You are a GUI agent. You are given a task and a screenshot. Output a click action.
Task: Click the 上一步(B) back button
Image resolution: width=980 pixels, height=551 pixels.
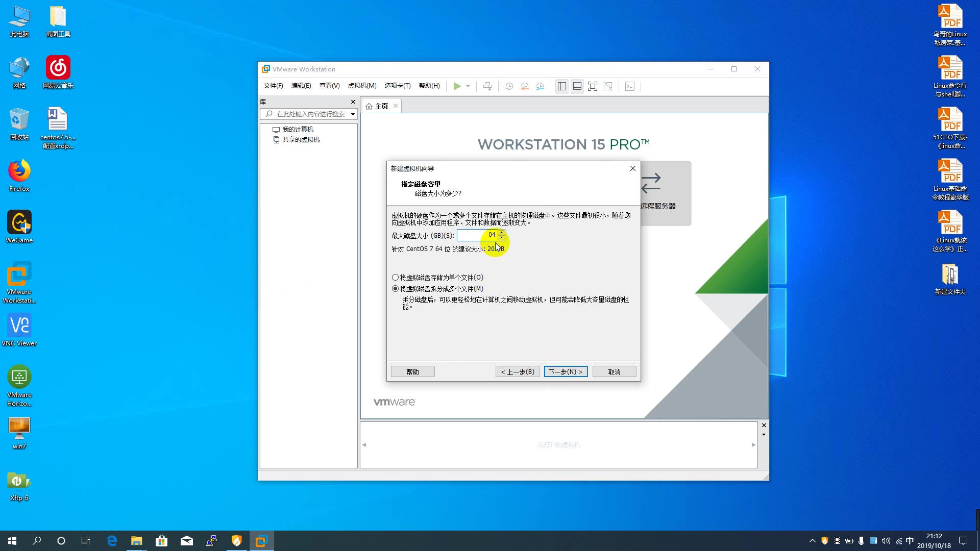point(517,372)
